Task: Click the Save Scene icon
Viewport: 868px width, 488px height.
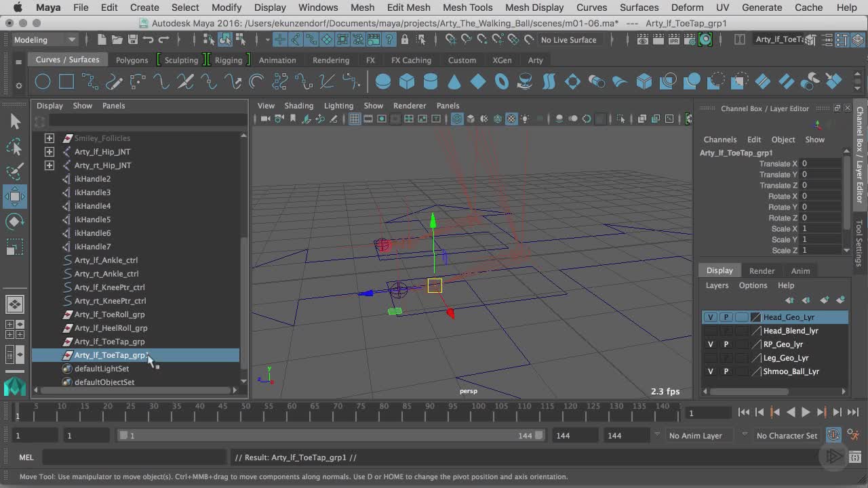Action: [133, 39]
